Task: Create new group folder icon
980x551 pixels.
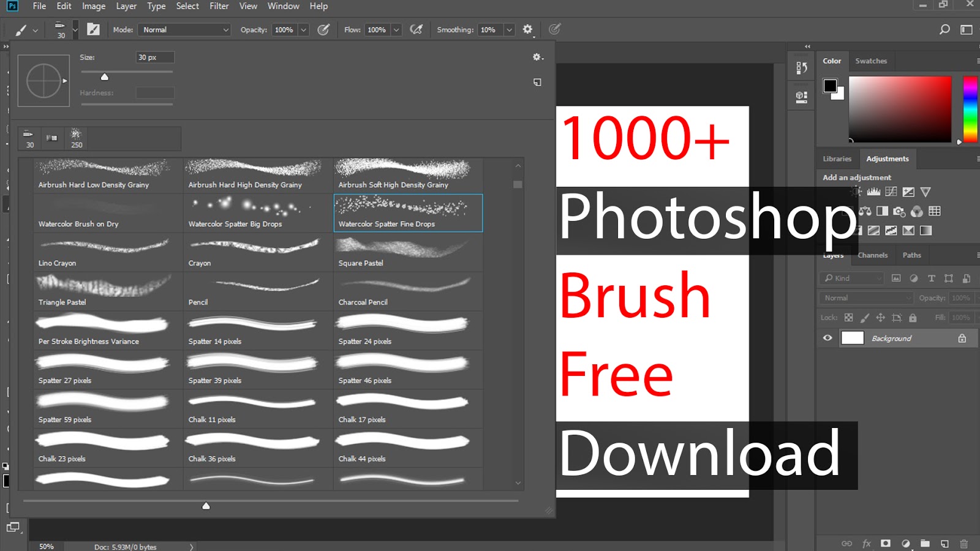Action: (925, 543)
